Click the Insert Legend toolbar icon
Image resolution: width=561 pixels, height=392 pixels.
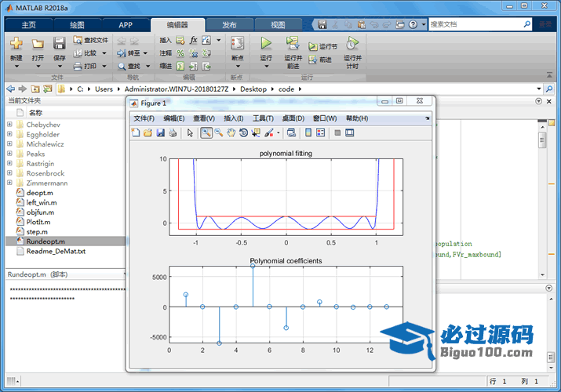(321, 132)
